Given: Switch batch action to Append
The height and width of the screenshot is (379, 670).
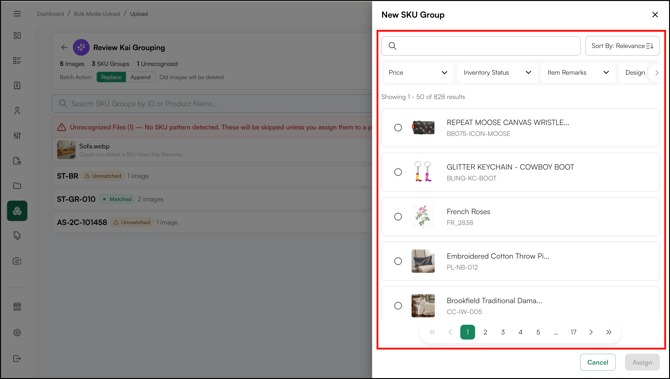Looking at the screenshot, I should pos(141,77).
